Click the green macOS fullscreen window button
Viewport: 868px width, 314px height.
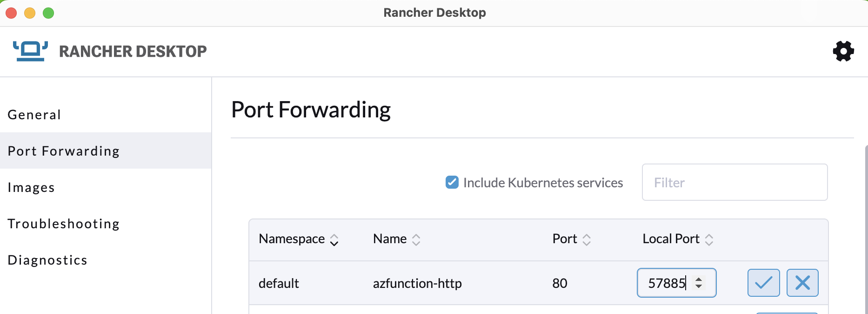[x=48, y=13]
